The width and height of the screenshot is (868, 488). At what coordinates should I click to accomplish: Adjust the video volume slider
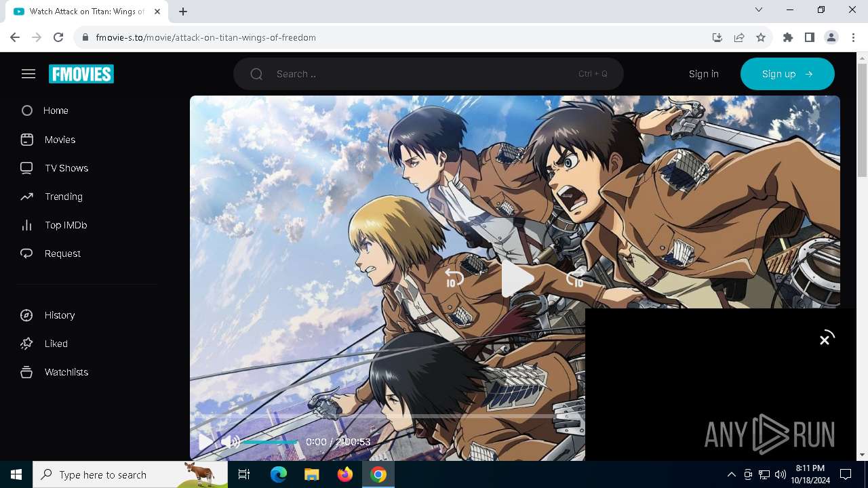click(x=270, y=442)
